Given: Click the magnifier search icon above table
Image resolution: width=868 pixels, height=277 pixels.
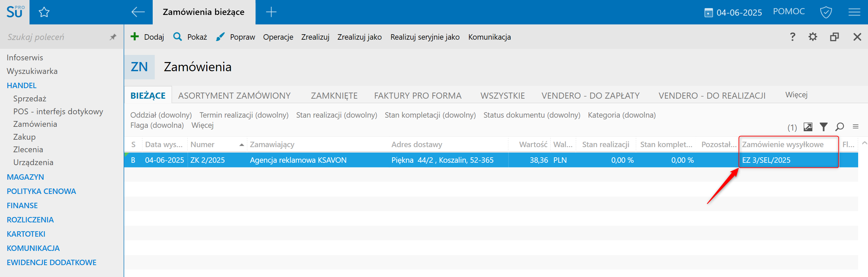Looking at the screenshot, I should coord(839,127).
